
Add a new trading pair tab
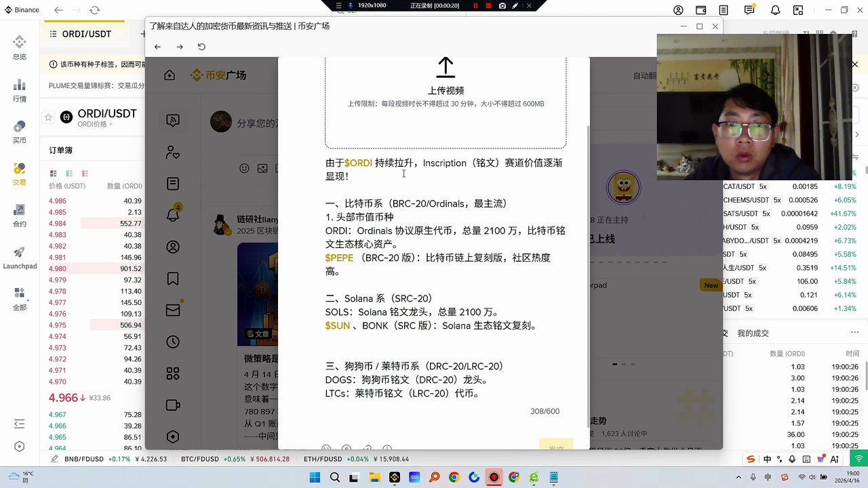[x=142, y=34]
